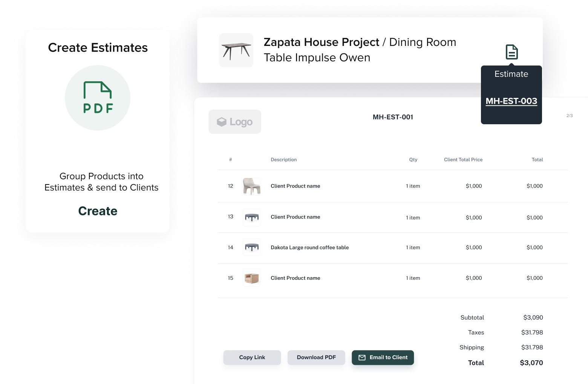The height and width of the screenshot is (384, 588).
Task: Click the Logo placeholder image
Action: [234, 122]
